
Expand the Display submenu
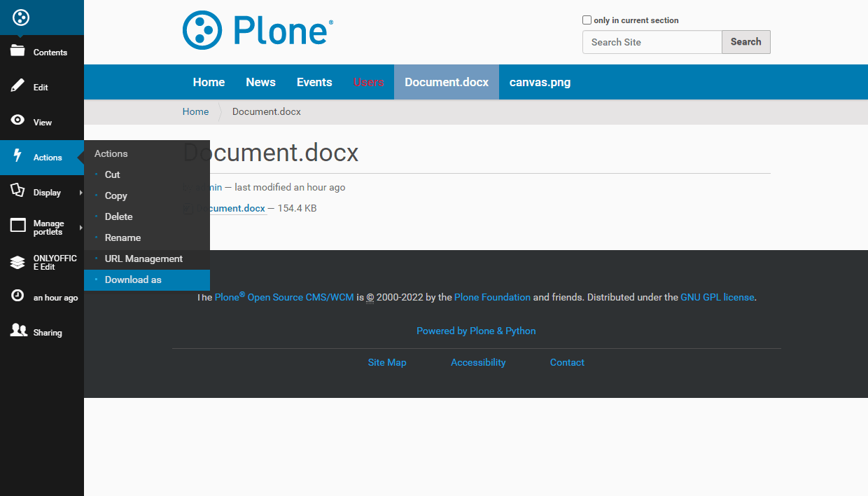coord(46,193)
